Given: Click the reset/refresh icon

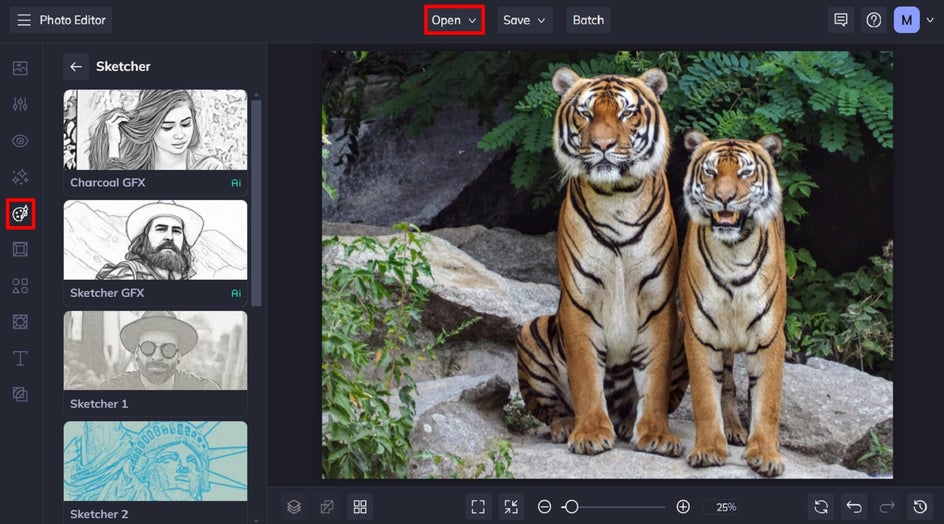Looking at the screenshot, I should 821,507.
